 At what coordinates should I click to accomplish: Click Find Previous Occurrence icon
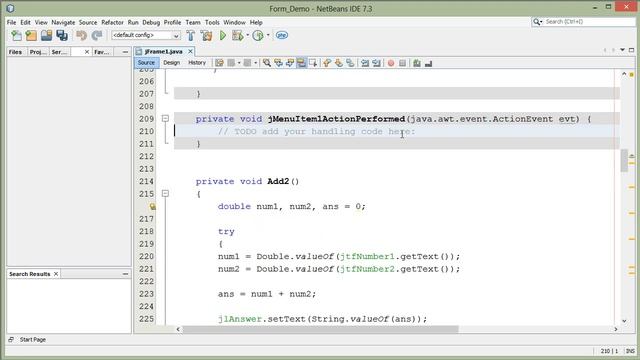point(278,63)
